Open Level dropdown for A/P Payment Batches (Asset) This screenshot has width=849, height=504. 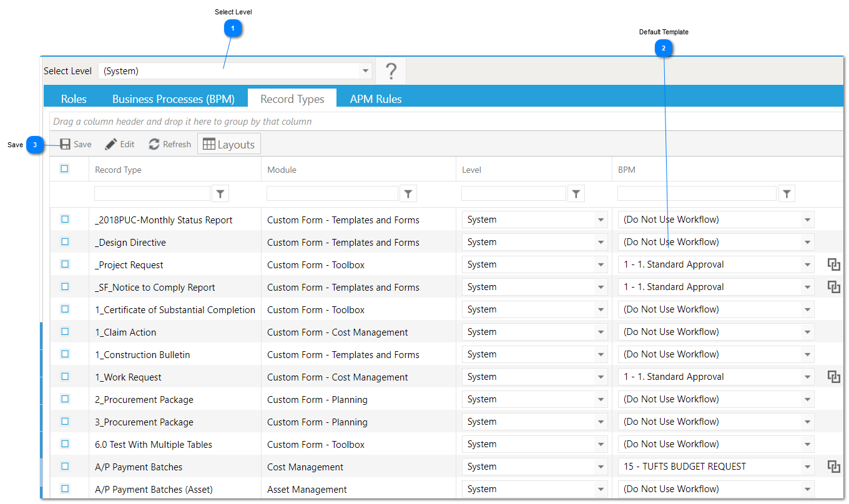[x=535, y=489]
